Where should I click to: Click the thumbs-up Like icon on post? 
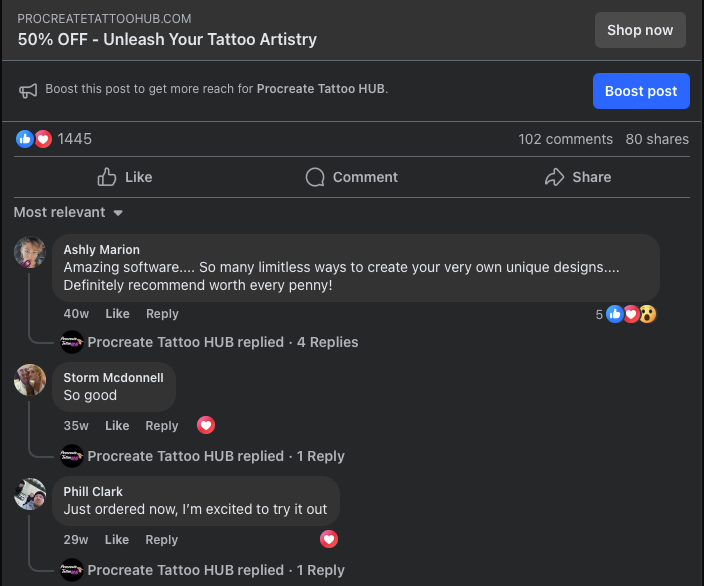tap(107, 177)
